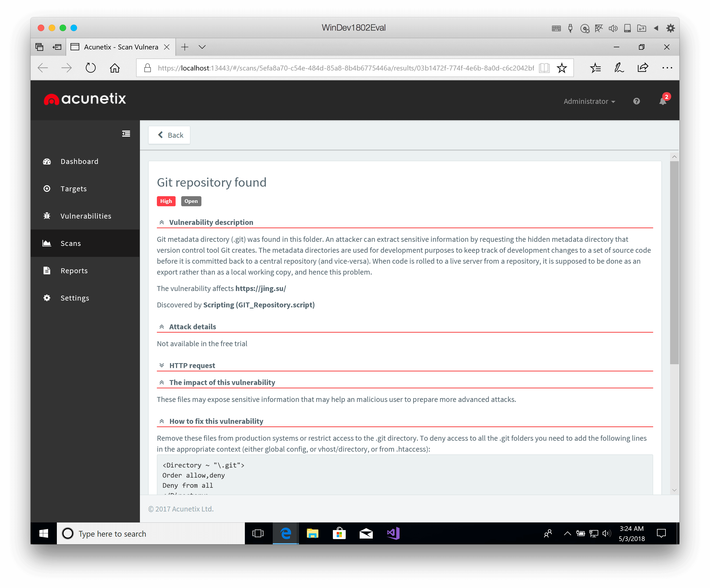Expand the HTTP request section
Viewport: 710px width, 588px height.
click(x=162, y=365)
